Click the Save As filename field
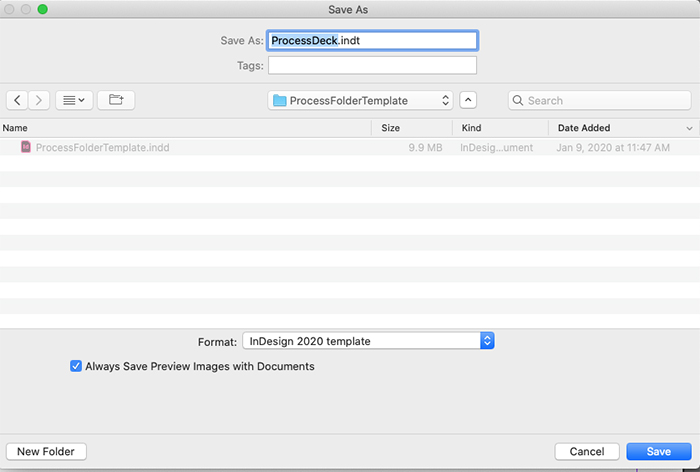700x472 pixels. [x=372, y=41]
